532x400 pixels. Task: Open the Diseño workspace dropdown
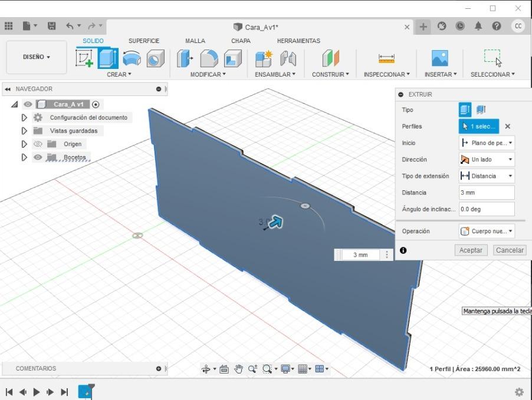37,57
